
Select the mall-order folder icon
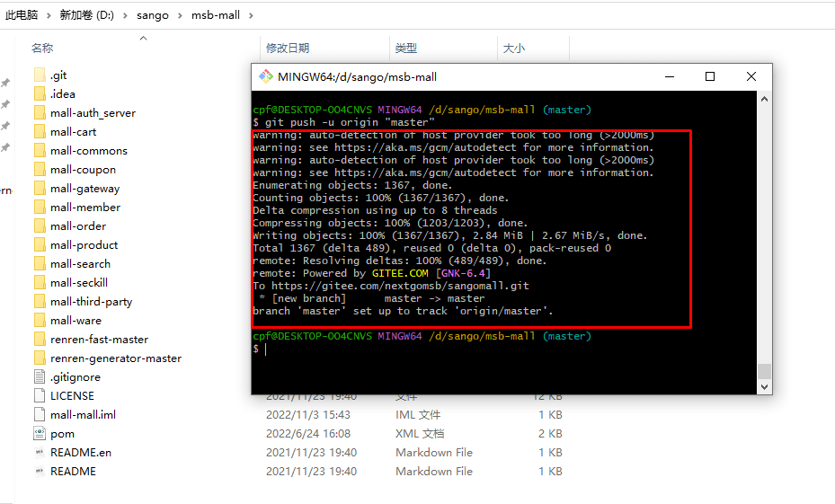(40, 226)
